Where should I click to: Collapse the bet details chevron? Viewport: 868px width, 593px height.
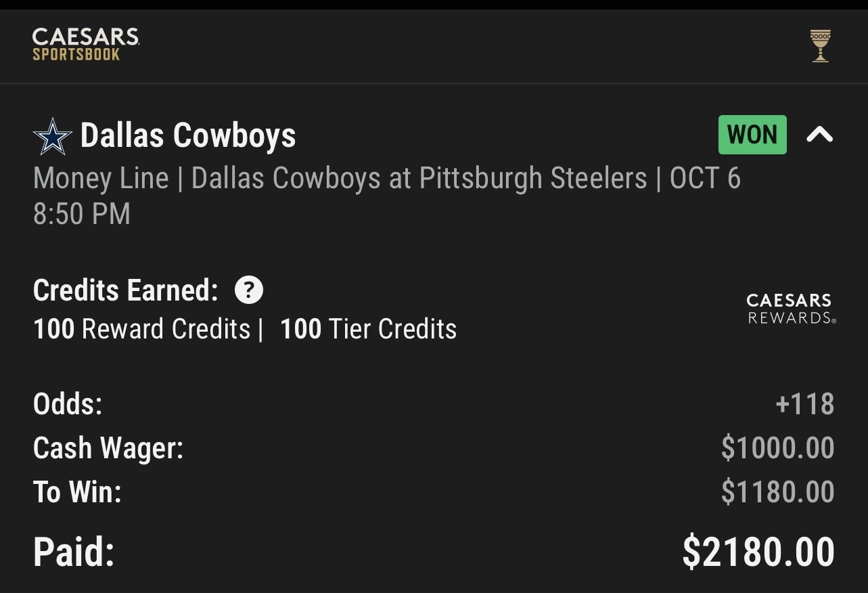point(819,135)
